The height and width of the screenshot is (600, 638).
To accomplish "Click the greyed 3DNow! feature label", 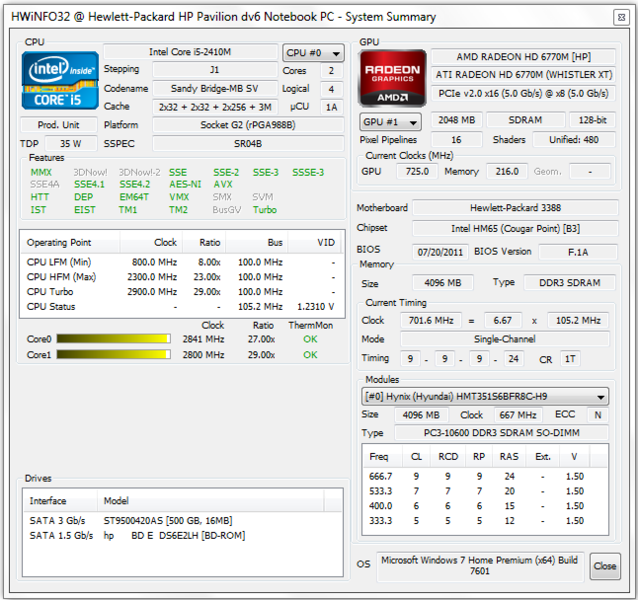I will 90,172.
